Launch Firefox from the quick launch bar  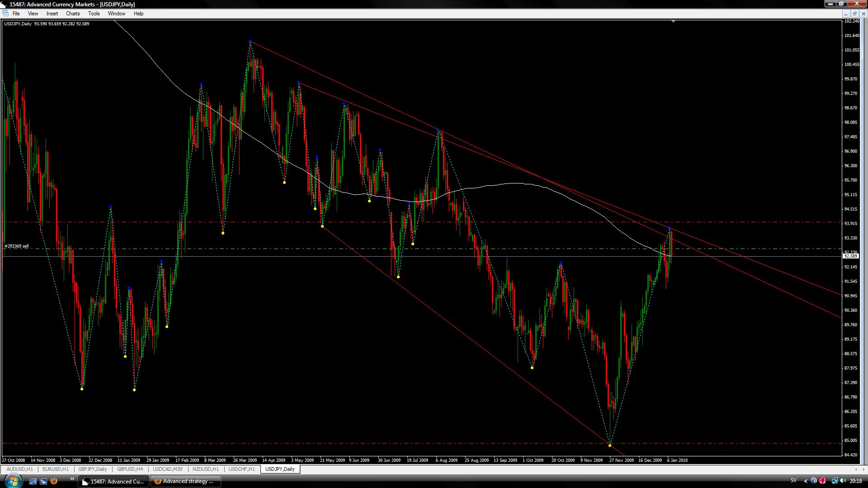click(54, 481)
